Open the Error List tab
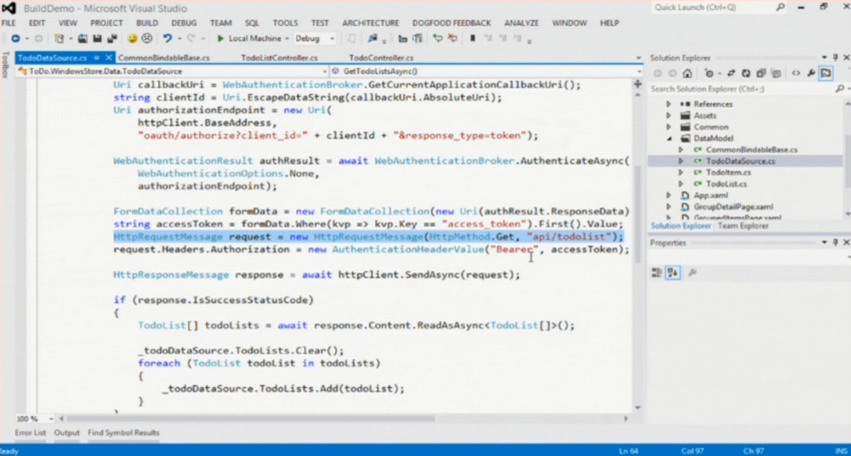The image size is (851, 456). pos(30,433)
